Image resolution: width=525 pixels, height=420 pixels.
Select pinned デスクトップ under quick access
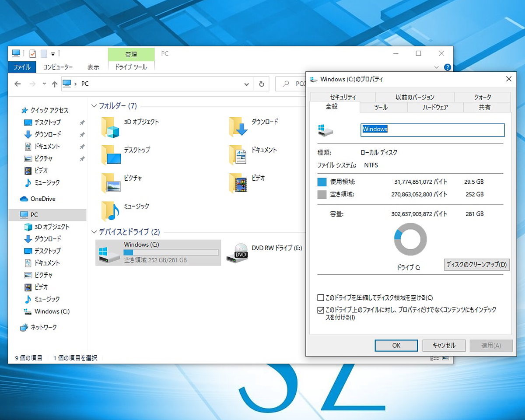click(x=47, y=122)
